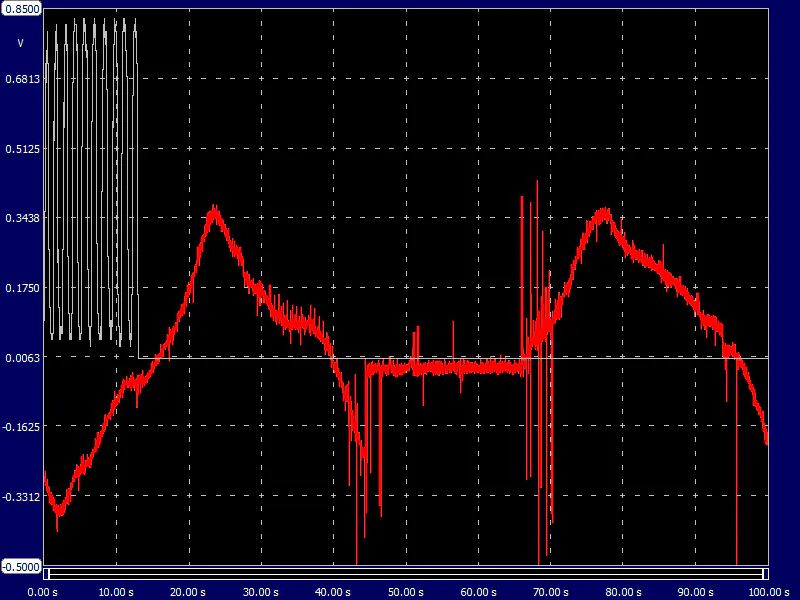
Task: Click the 100.00 s time axis label
Action: (x=768, y=591)
